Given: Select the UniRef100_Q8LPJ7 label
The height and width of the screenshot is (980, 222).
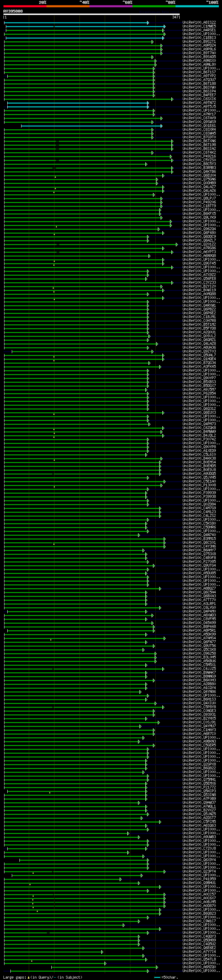Looking at the screenshot, I should [x=199, y=198].
